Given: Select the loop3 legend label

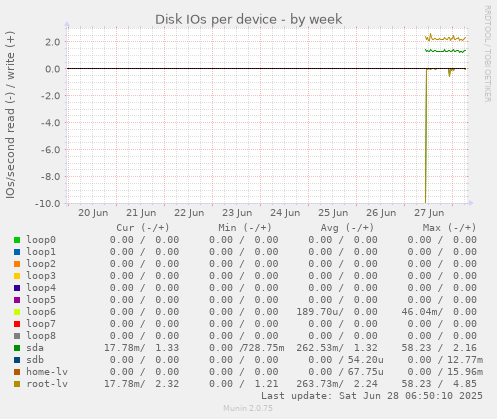Looking at the screenshot, I should click(41, 276).
